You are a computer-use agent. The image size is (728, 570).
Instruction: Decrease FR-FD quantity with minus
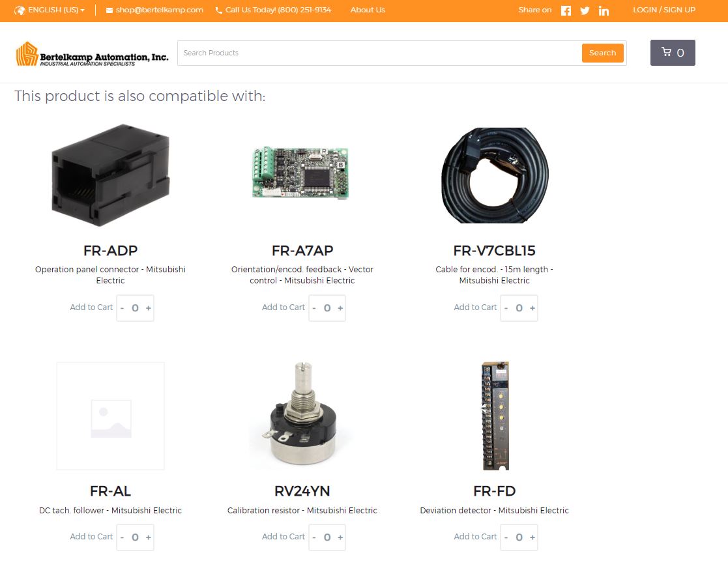click(506, 537)
